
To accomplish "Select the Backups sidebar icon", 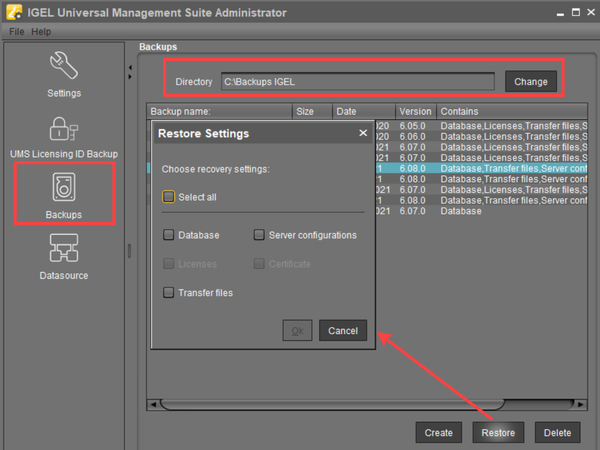I will [64, 194].
